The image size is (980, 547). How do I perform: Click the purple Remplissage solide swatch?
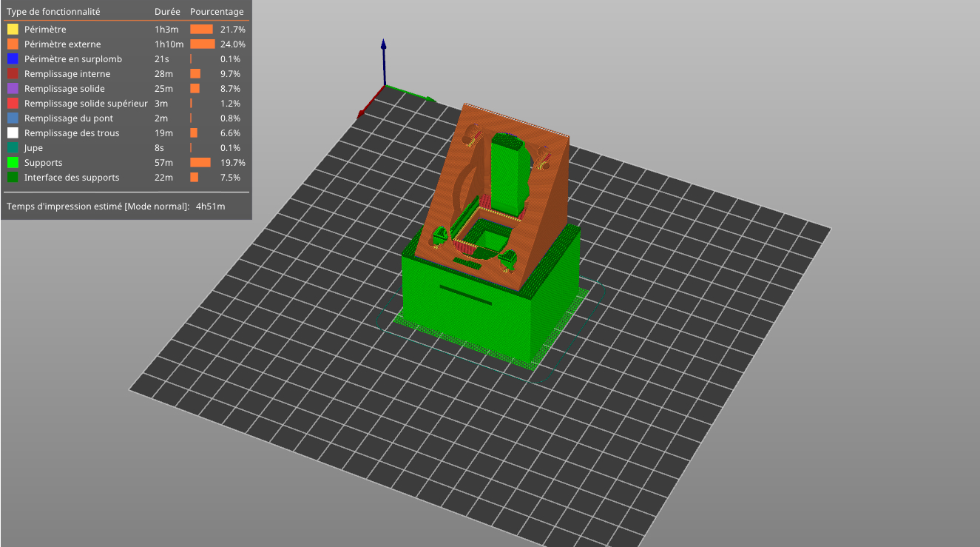pos(13,89)
